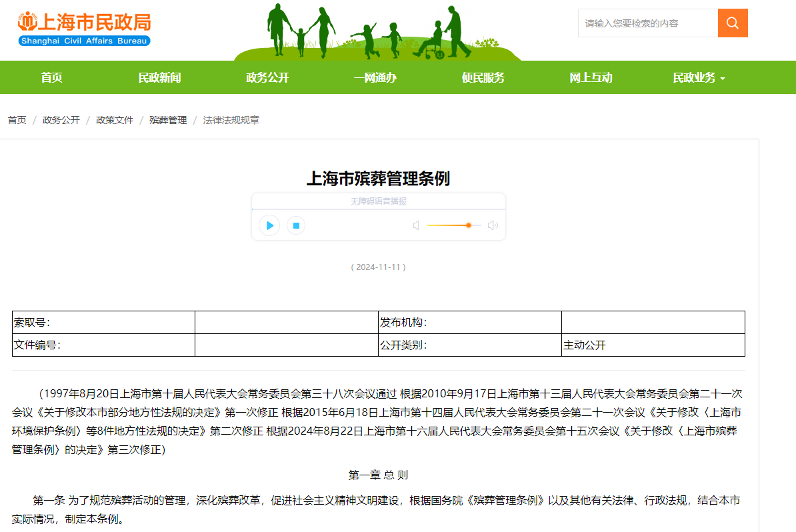Go to 便民服务 in the navigation
The image size is (796, 532).
[483, 77]
